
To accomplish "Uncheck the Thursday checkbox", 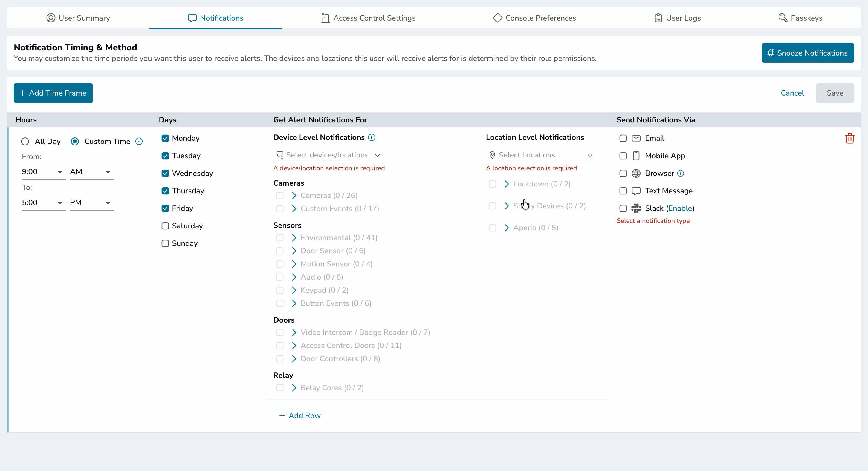I will click(165, 191).
